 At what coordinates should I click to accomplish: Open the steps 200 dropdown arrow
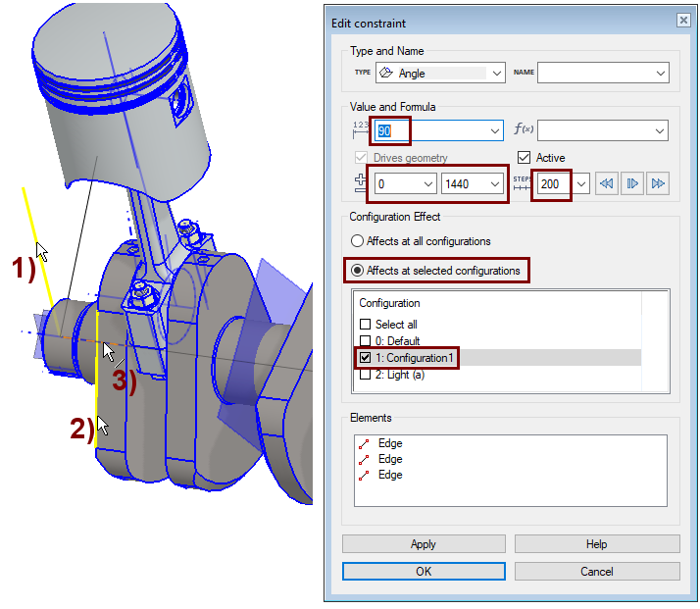[580, 184]
